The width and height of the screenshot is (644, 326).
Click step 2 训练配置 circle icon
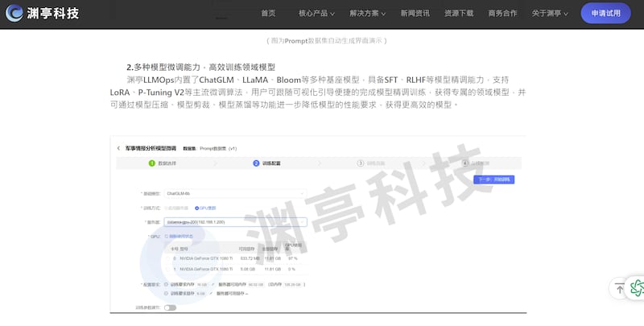pyautogui.click(x=256, y=163)
